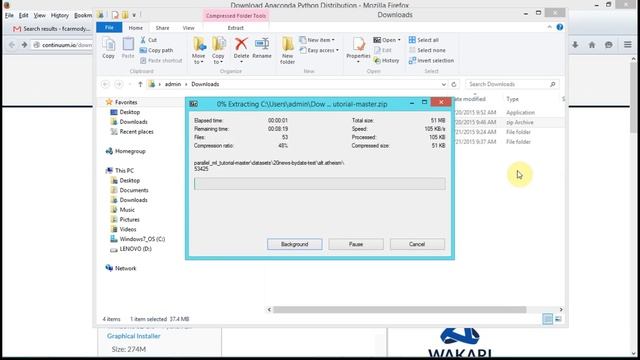The width and height of the screenshot is (640, 360).
Task: Select Downloads under Favorites
Action: coord(133,122)
